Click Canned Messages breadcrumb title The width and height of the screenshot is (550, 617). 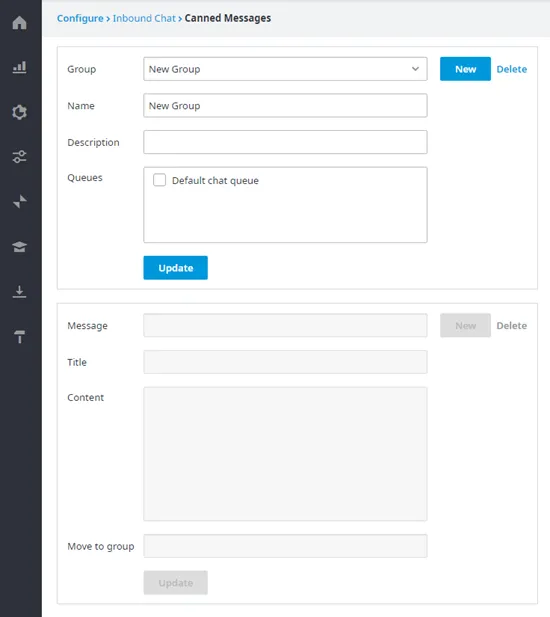click(x=228, y=18)
